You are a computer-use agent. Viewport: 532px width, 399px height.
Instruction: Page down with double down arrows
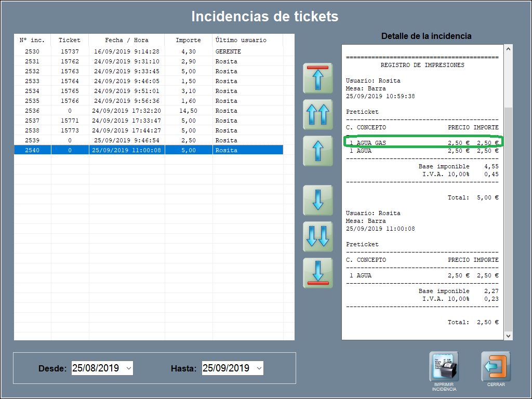[317, 236]
